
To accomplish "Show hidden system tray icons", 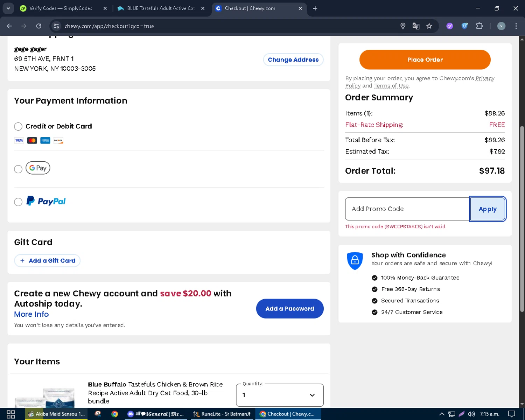I will [442, 414].
